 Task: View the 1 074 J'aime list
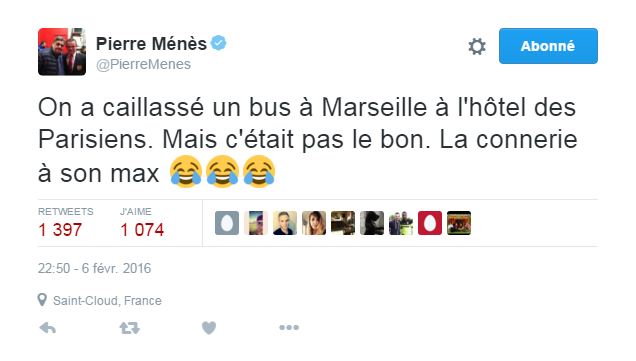(142, 230)
